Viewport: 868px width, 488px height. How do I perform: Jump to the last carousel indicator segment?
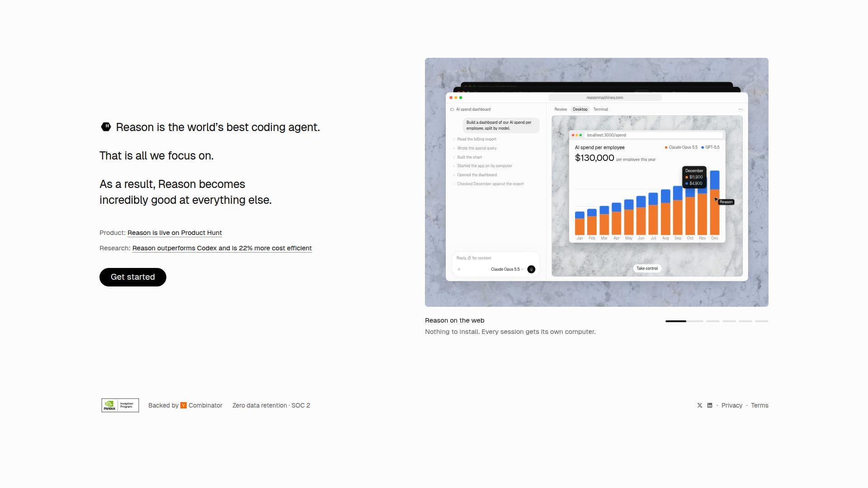click(x=762, y=321)
